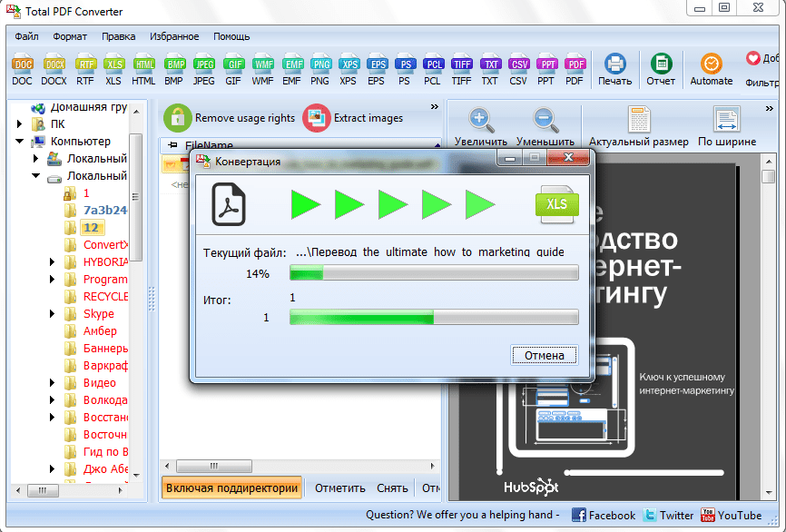Open the Отчет report icon
This screenshot has height=532, width=786.
point(661,64)
